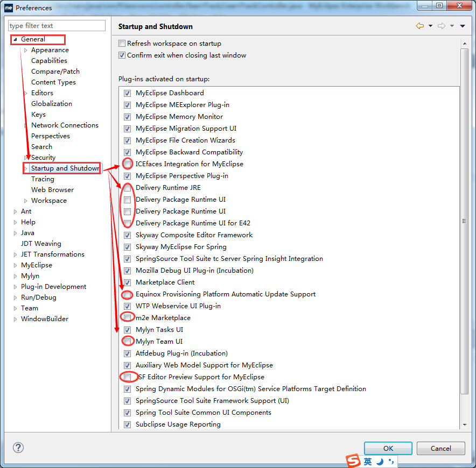Select Compare/Patch preference page
This screenshot has height=468, width=476.
(x=55, y=72)
